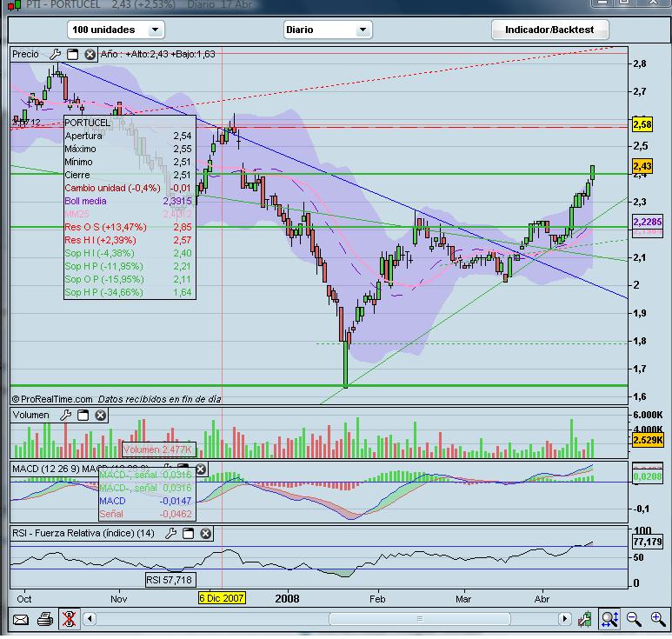Close the RSI indicator panel
Viewport: 672px width, 639px height.
tap(206, 534)
